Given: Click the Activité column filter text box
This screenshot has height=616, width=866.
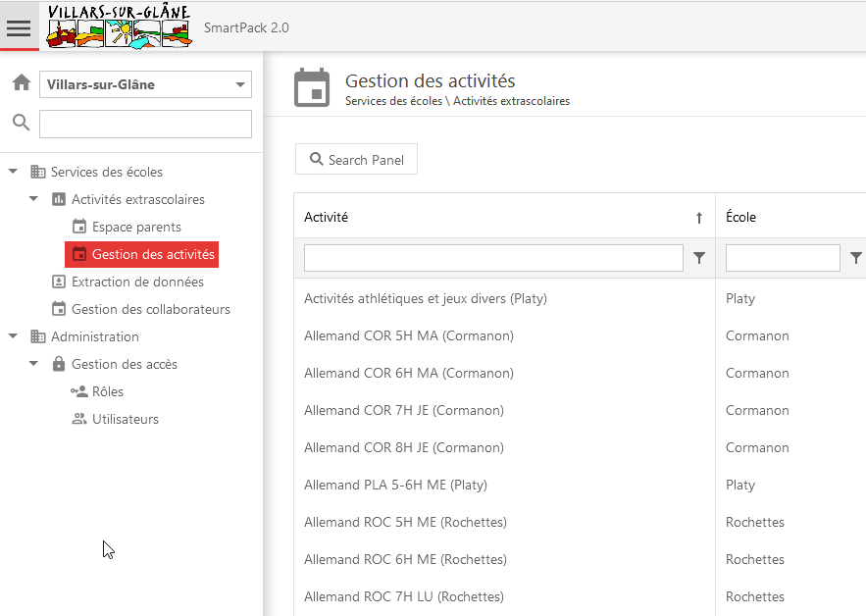Looking at the screenshot, I should coord(493,258).
